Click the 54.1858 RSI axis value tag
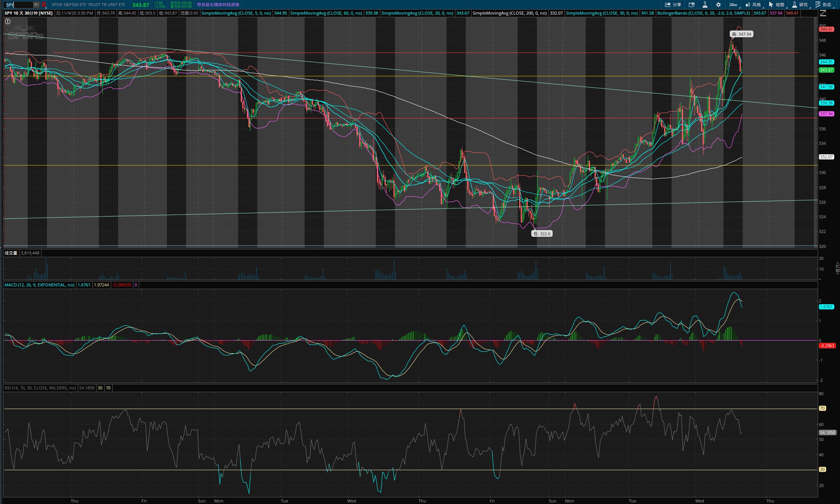 827,432
